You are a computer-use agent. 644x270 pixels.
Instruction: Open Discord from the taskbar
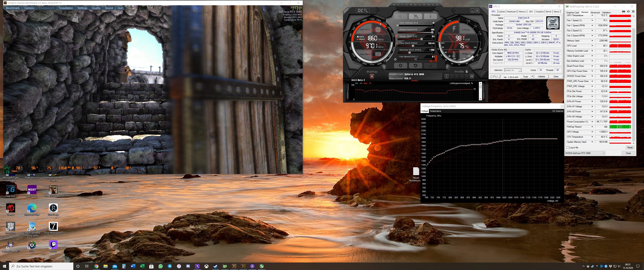click(188, 266)
